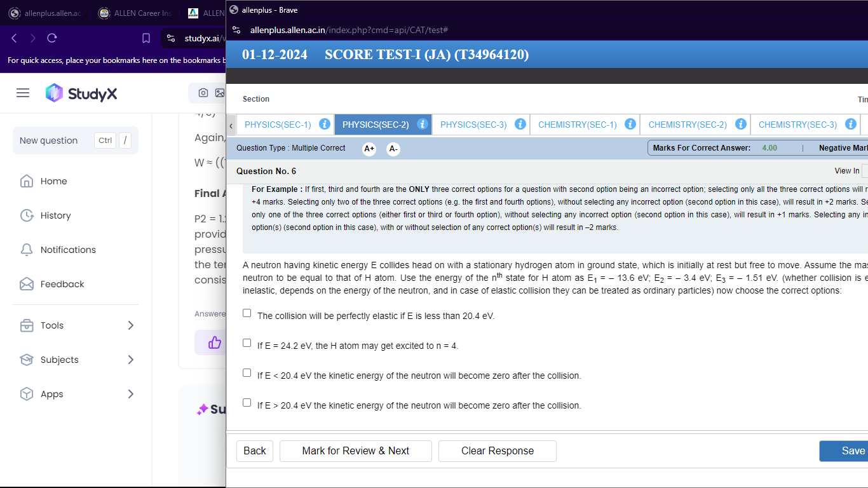
Task: Check option 'If E < 20.4 eV' kinetic energy zero
Action: 247,373
